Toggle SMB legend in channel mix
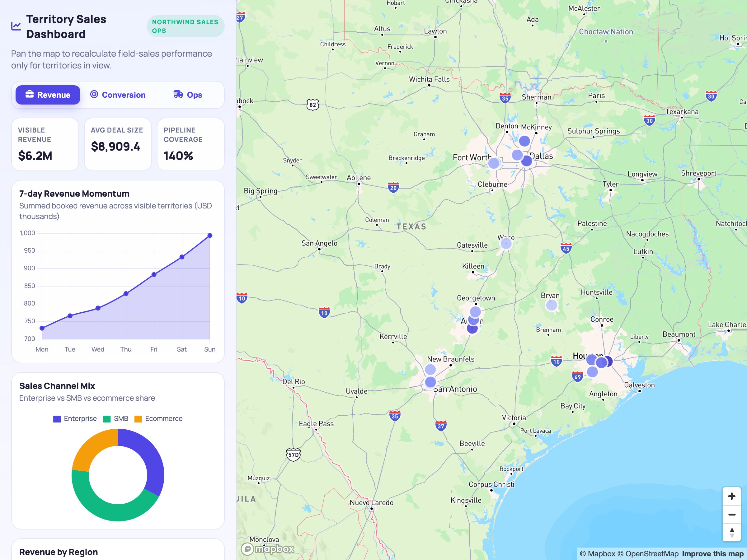This screenshot has height=560, width=747. point(116,418)
